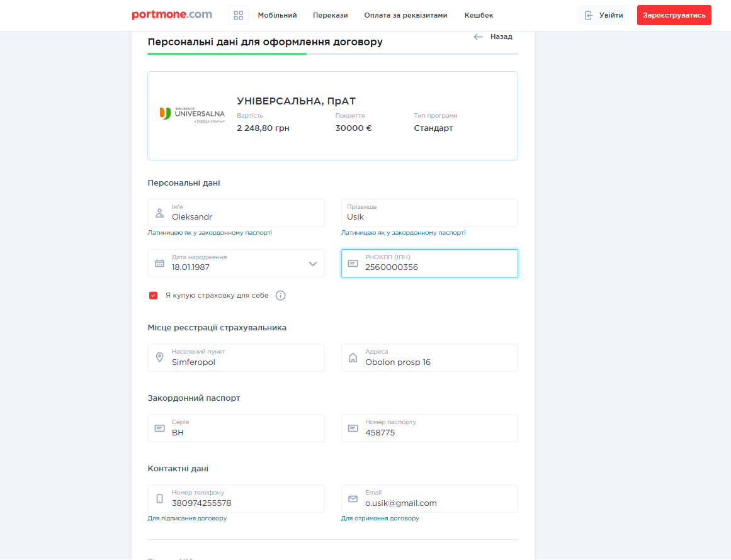
Task: Click the envelope icon in Email field
Action: [353, 499]
